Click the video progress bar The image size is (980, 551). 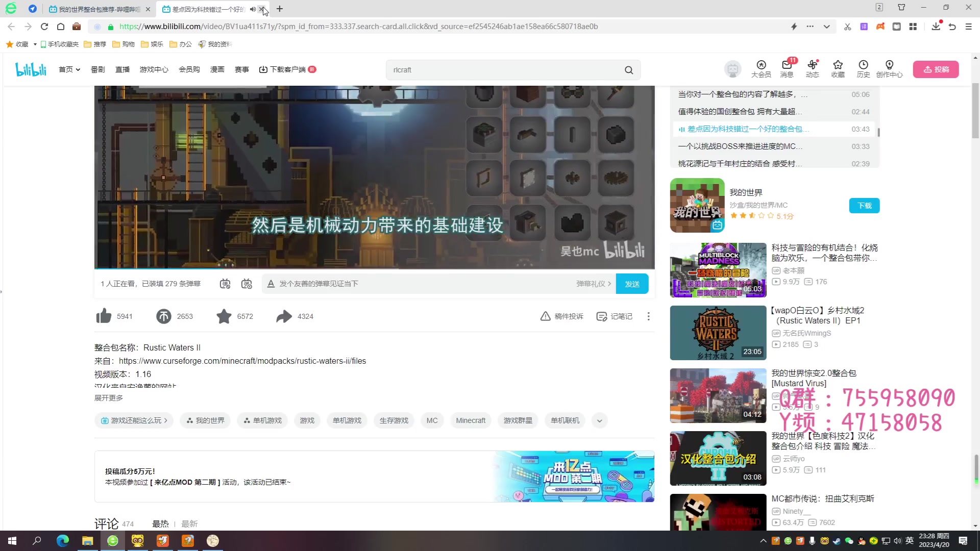(x=374, y=268)
